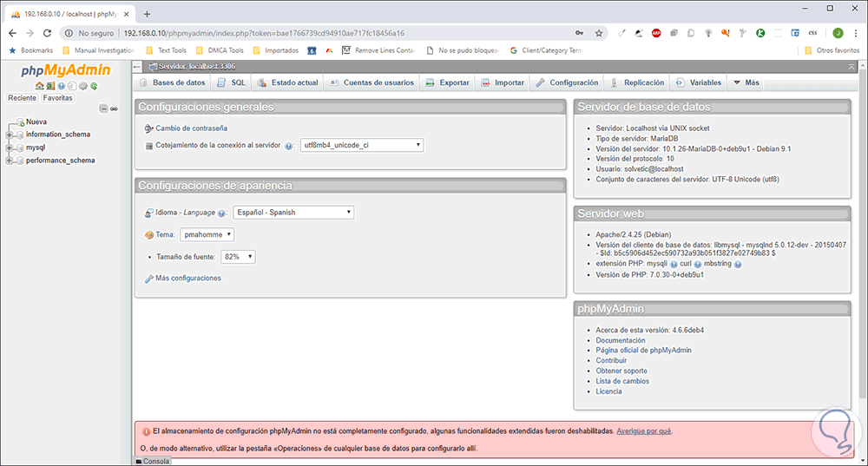This screenshot has width=868, height=466.
Task: Click the Cambio de contraseña link
Action: 191,128
